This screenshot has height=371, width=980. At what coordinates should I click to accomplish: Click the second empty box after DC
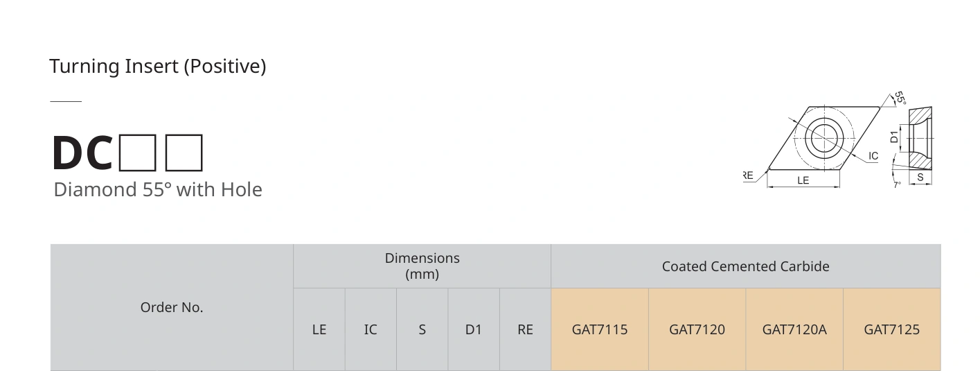pyautogui.click(x=184, y=153)
